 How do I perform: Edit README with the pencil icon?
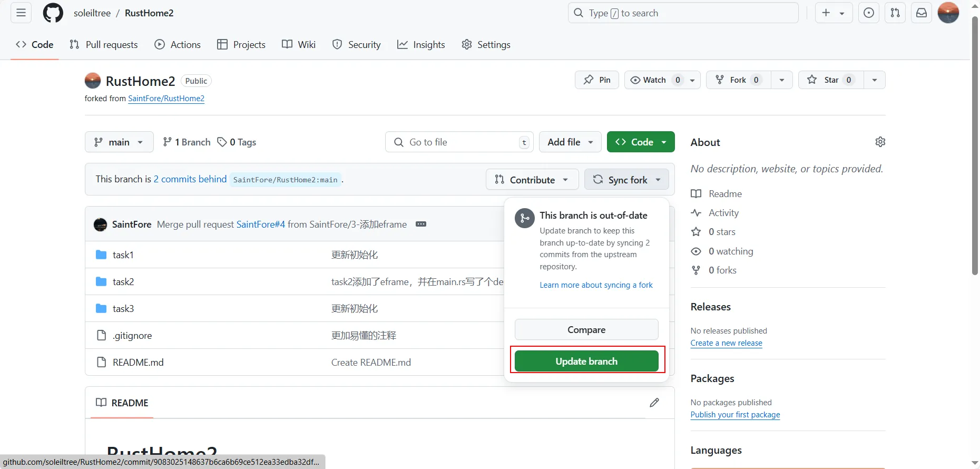pyautogui.click(x=654, y=403)
